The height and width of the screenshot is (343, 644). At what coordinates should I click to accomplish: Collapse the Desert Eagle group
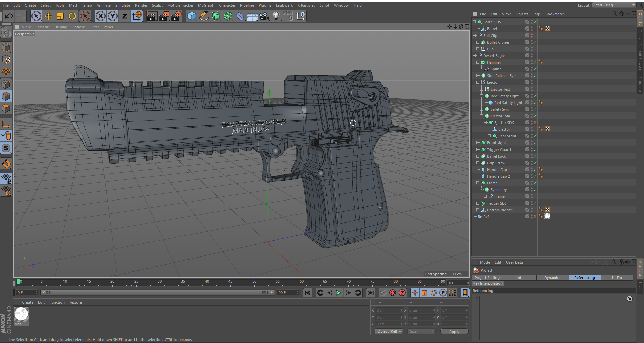pyautogui.click(x=474, y=56)
